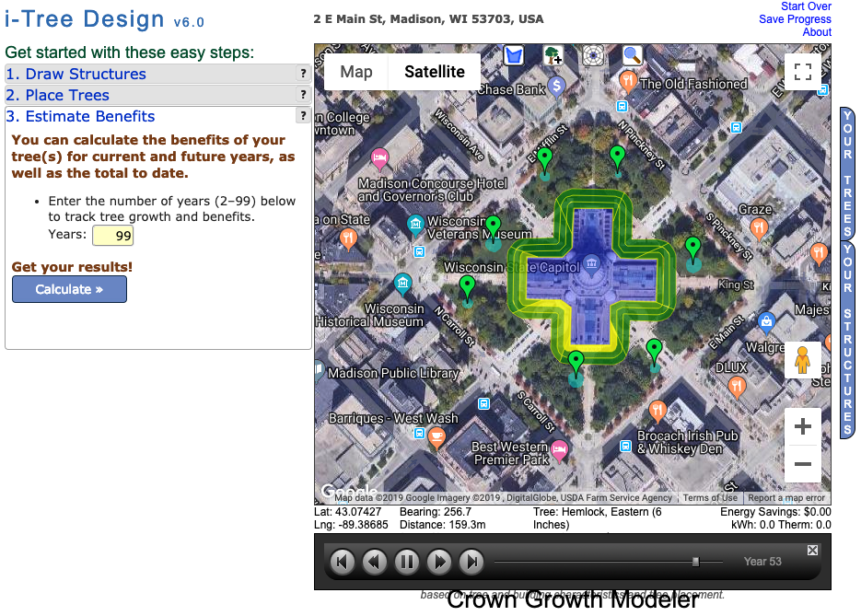Zoom in on the map
Screen dimensions: 861x616
point(803,426)
